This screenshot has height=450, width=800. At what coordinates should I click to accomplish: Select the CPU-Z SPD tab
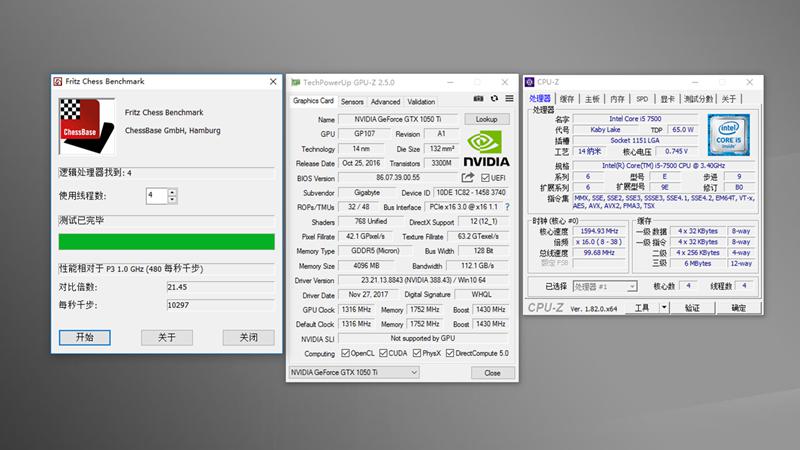pos(642,99)
